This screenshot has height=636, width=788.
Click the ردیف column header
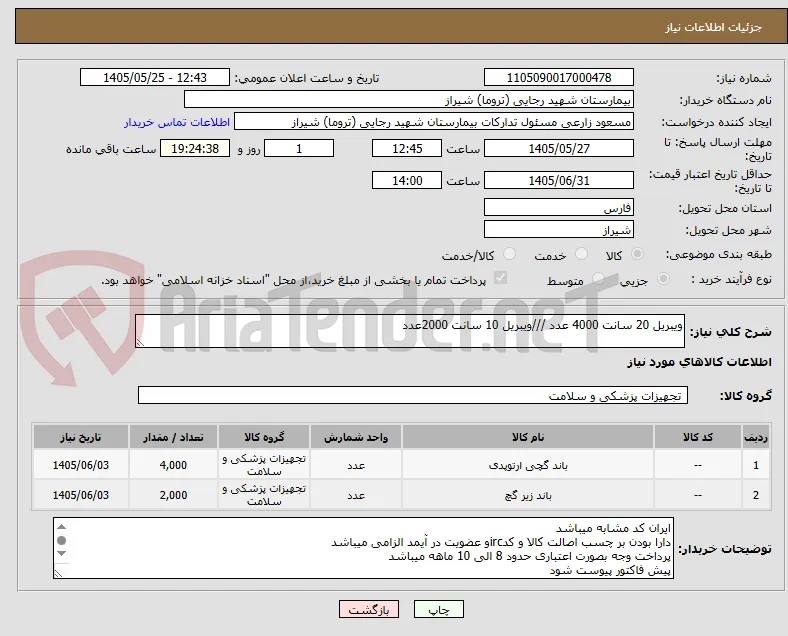pyautogui.click(x=755, y=437)
